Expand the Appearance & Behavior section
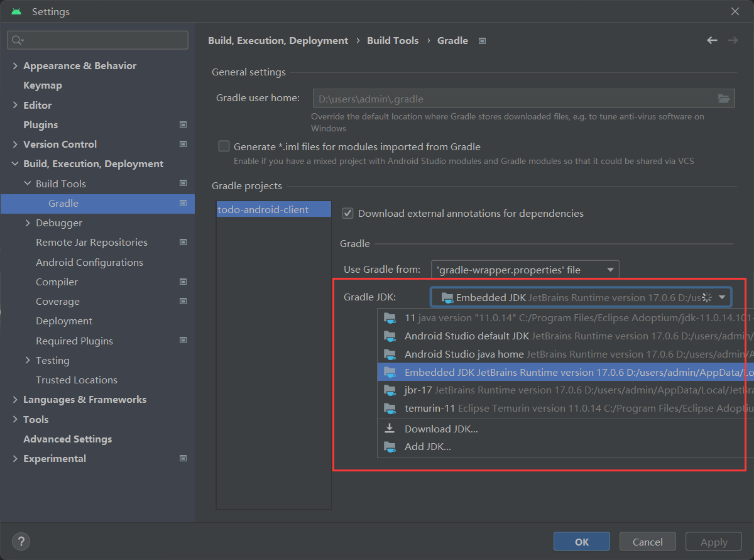Screen dimensions: 754x560 14,65
